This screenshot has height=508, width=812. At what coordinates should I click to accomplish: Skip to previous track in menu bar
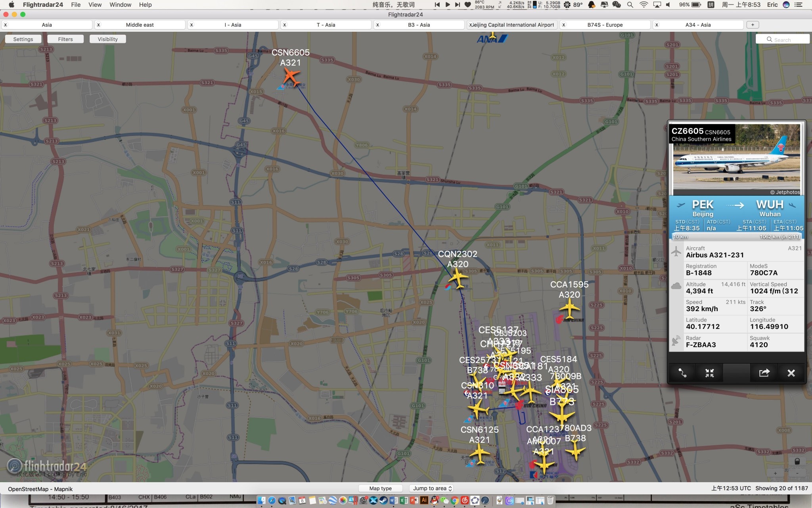tap(437, 5)
